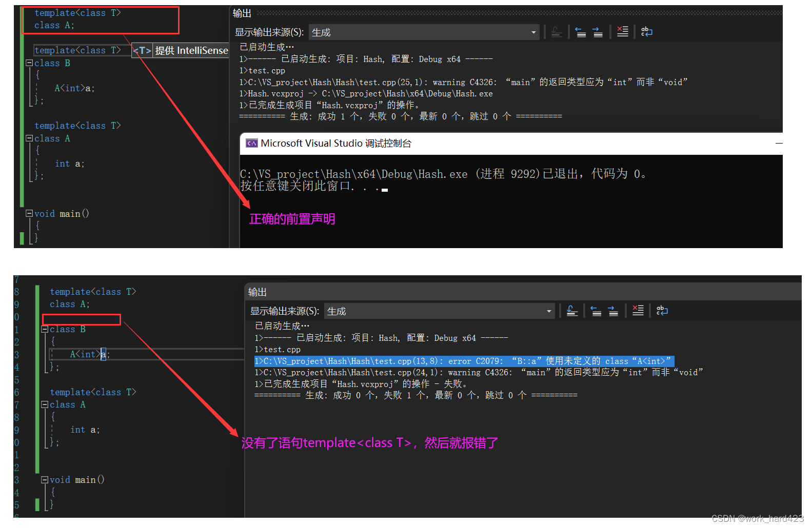This screenshot has width=812, height=528.
Task: Click the 输出 panel title above the failed build
Action: tap(258, 292)
